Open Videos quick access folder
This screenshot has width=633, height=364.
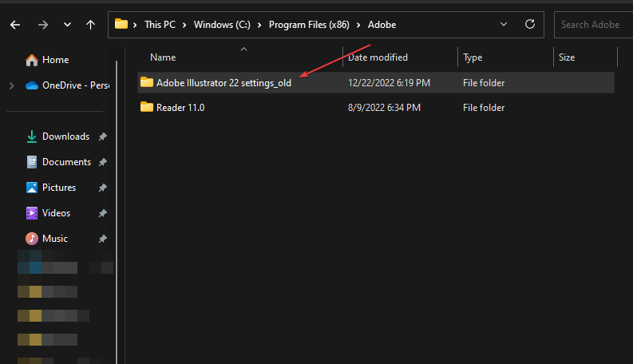point(56,212)
